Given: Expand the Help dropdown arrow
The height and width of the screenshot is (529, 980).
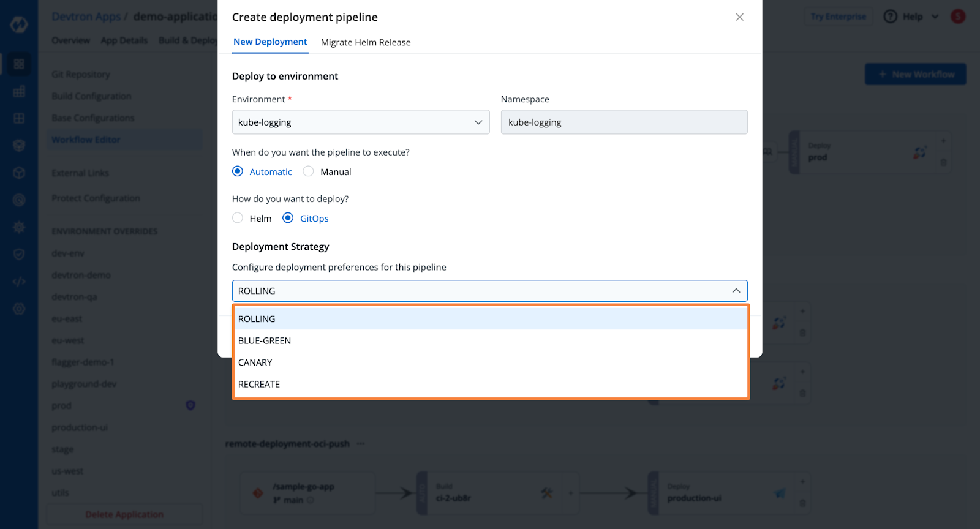Looking at the screenshot, I should point(935,17).
